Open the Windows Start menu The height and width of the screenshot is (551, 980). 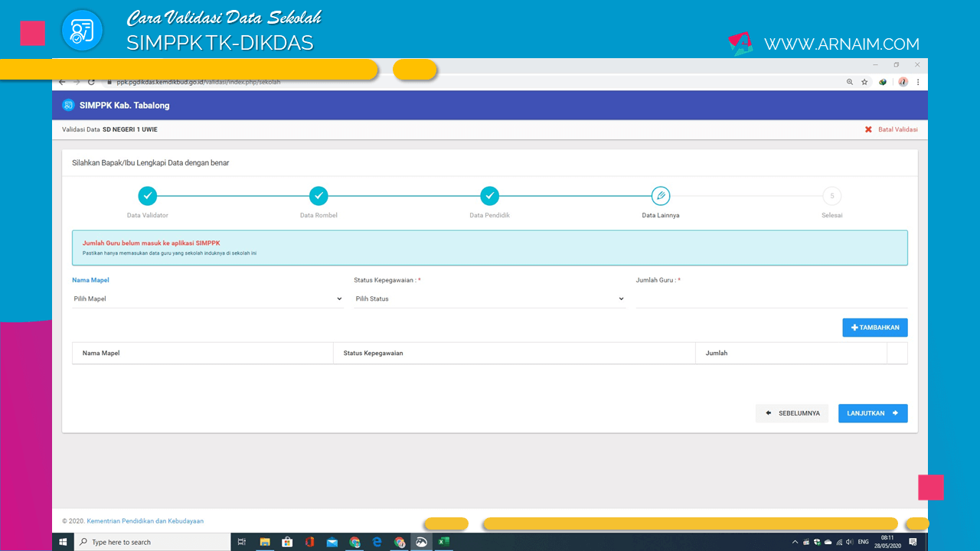63,542
